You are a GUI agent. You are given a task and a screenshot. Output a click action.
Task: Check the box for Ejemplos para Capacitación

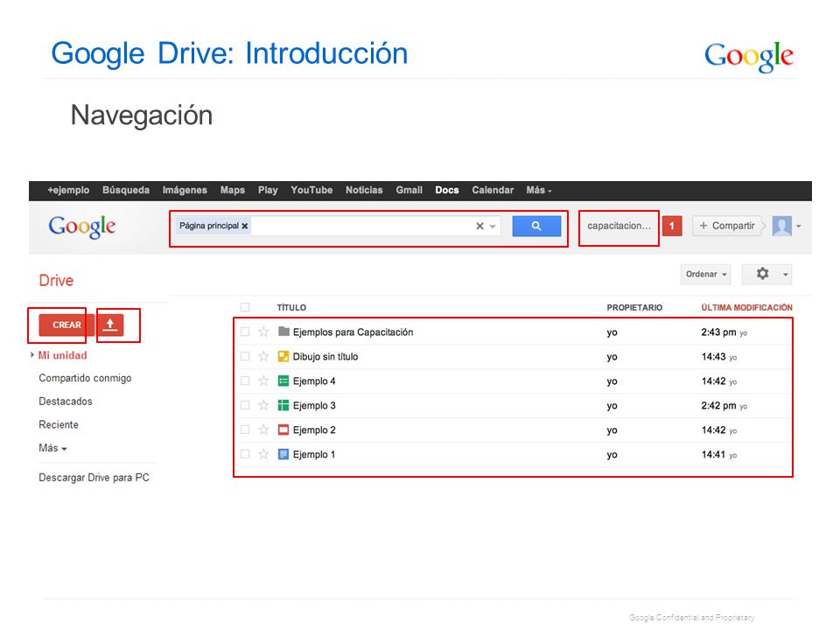(245, 332)
